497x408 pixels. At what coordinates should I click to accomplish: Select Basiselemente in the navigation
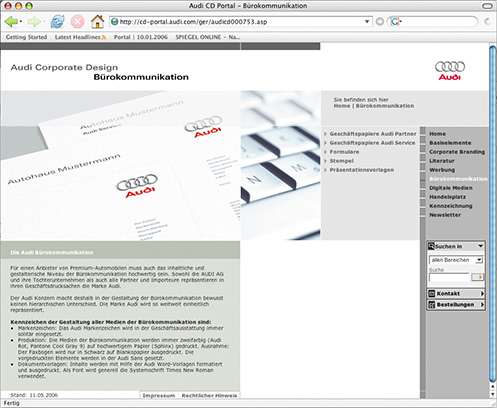[x=450, y=143]
